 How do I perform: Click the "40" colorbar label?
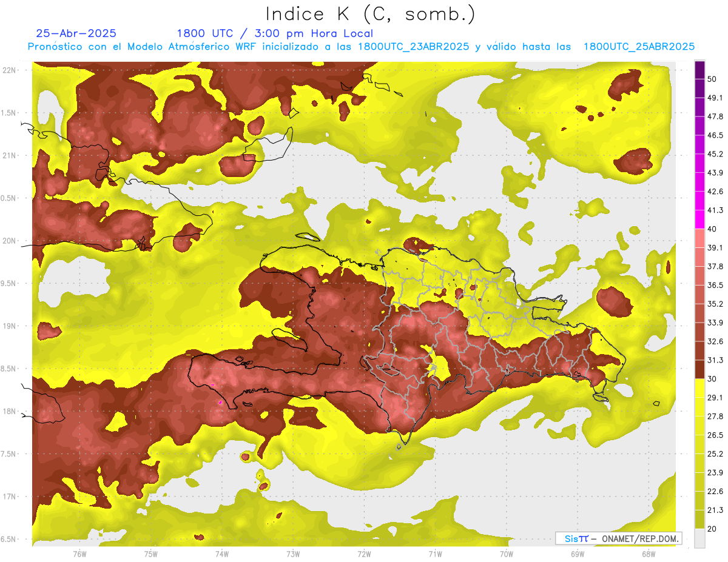712,229
